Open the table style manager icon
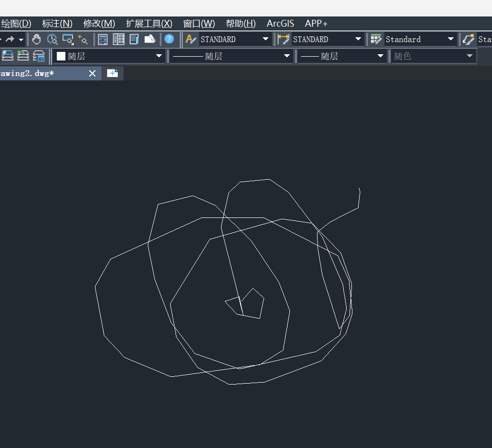 (x=376, y=39)
